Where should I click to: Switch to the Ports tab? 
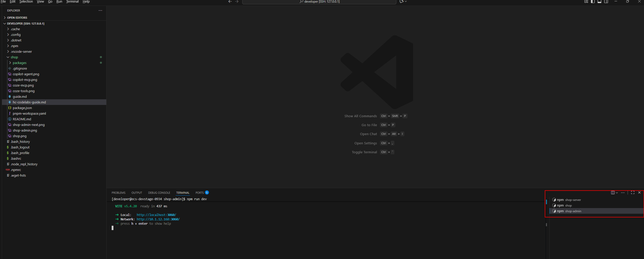(199, 193)
